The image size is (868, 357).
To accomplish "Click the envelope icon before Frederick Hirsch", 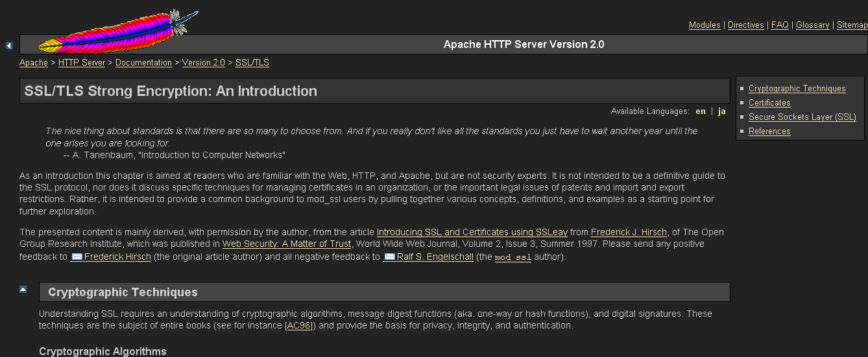I will [x=77, y=257].
